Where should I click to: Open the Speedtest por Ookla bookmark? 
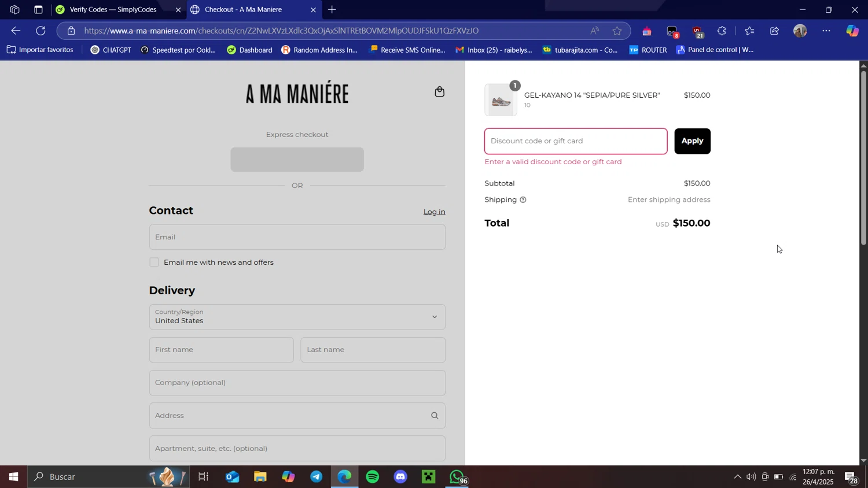[178, 50]
